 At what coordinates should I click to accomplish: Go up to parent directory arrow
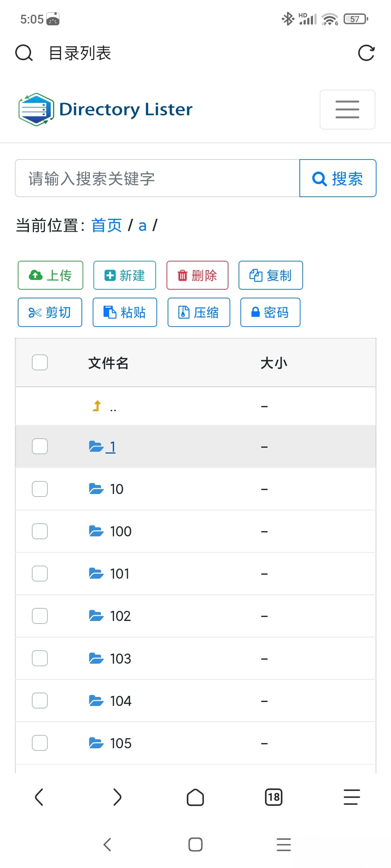pos(97,406)
